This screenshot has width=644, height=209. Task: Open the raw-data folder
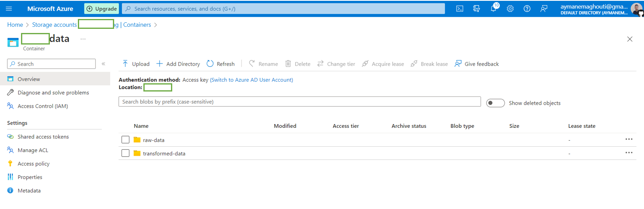(154, 140)
